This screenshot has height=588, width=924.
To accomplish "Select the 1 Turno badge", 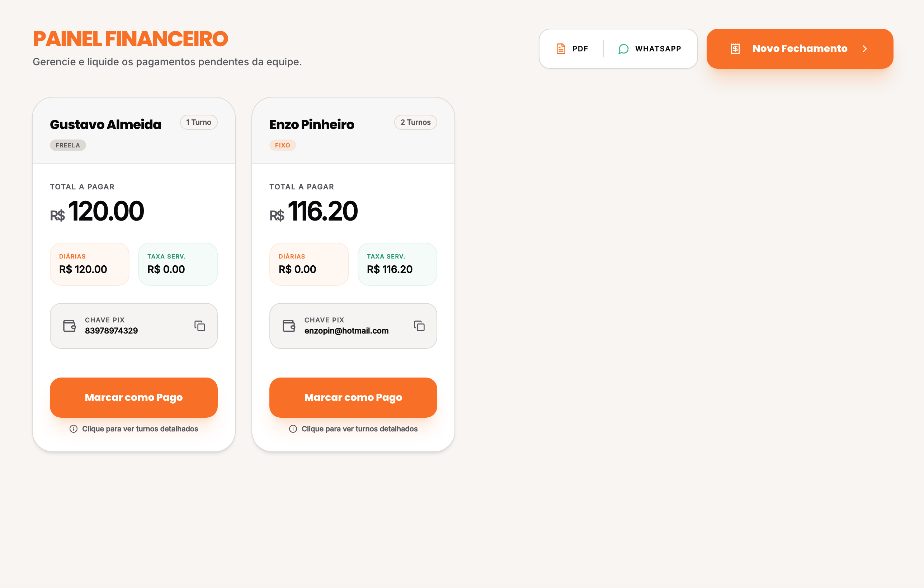I will 198,122.
